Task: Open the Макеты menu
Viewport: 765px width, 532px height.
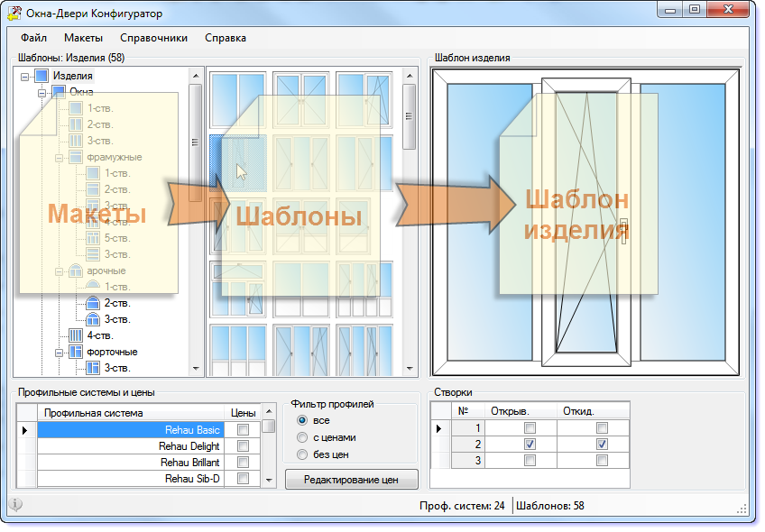Action: point(83,38)
